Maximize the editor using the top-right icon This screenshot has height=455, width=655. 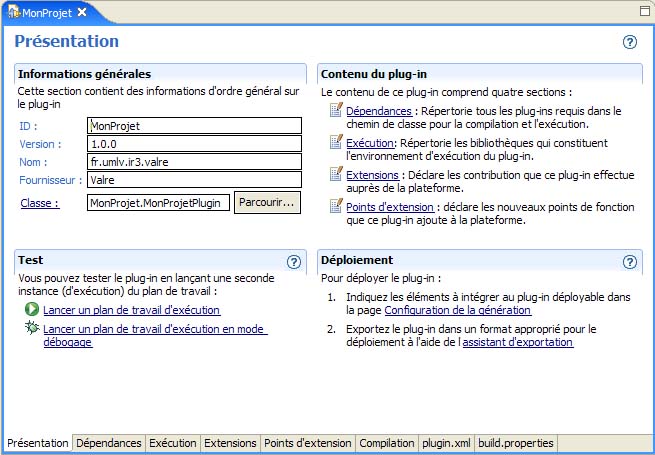click(644, 11)
